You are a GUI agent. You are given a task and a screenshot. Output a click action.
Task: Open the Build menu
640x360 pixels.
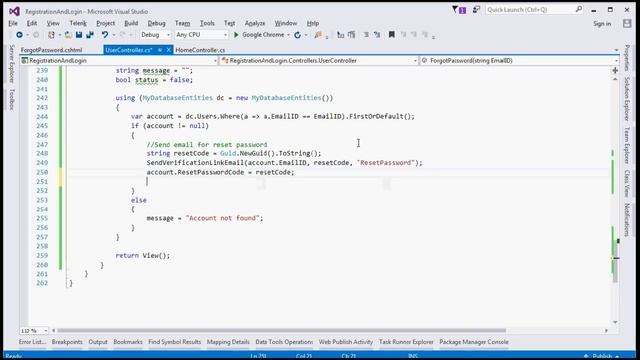pyautogui.click(x=131, y=23)
